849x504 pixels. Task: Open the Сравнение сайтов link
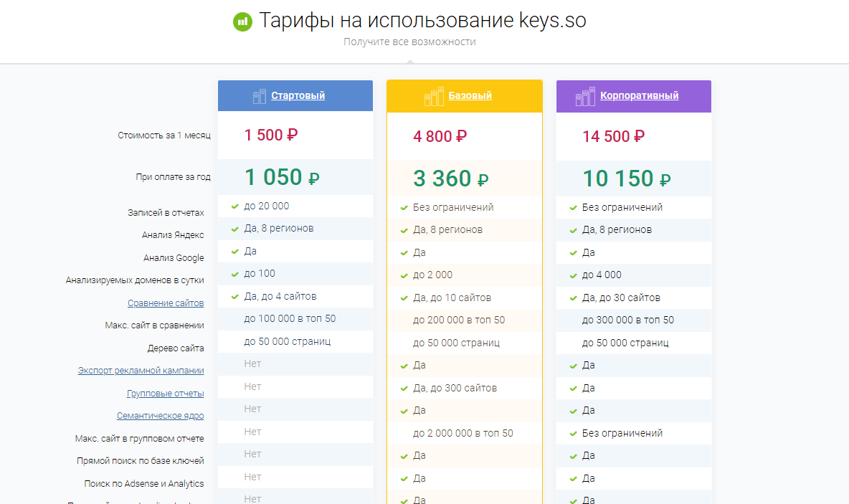(166, 303)
